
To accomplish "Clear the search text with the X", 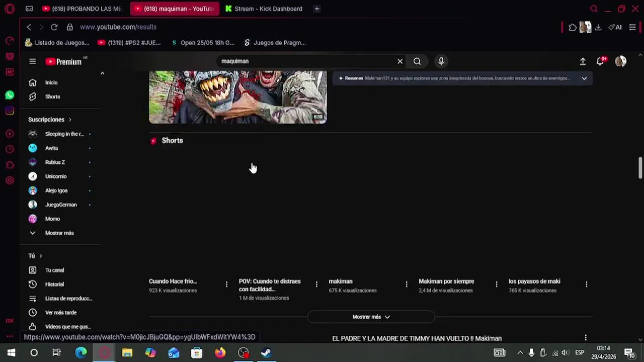I will (400, 61).
